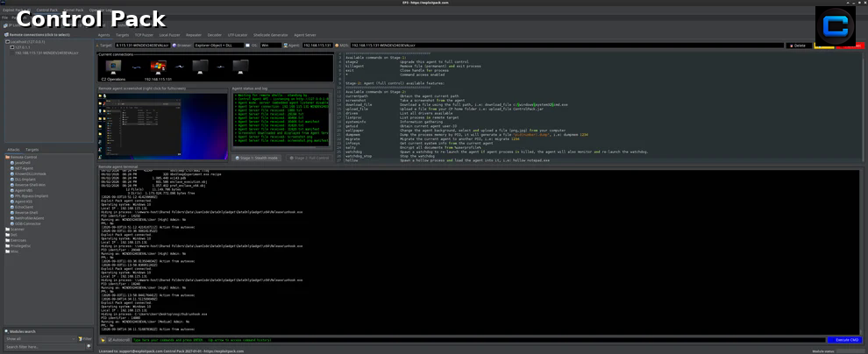Screen dimensions: 868x354
Task: Click the Remote agent screenshot thumbnail
Action: [x=163, y=126]
